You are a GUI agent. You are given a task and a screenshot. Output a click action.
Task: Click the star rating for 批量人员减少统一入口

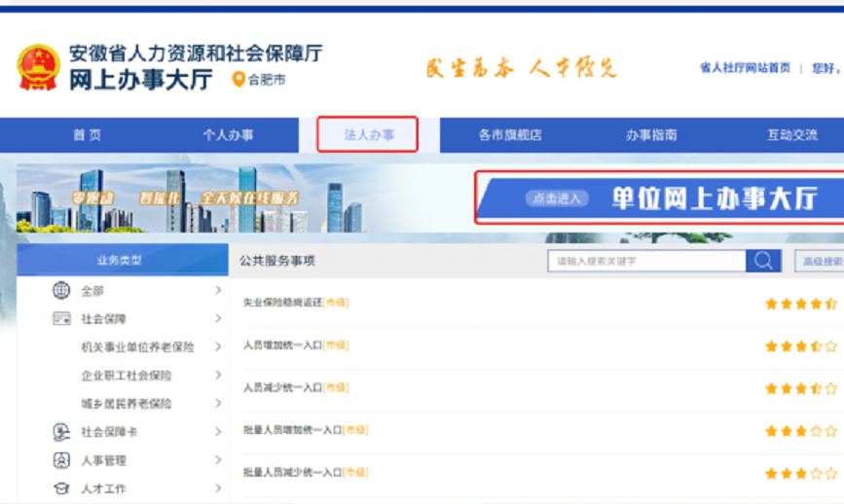click(801, 473)
